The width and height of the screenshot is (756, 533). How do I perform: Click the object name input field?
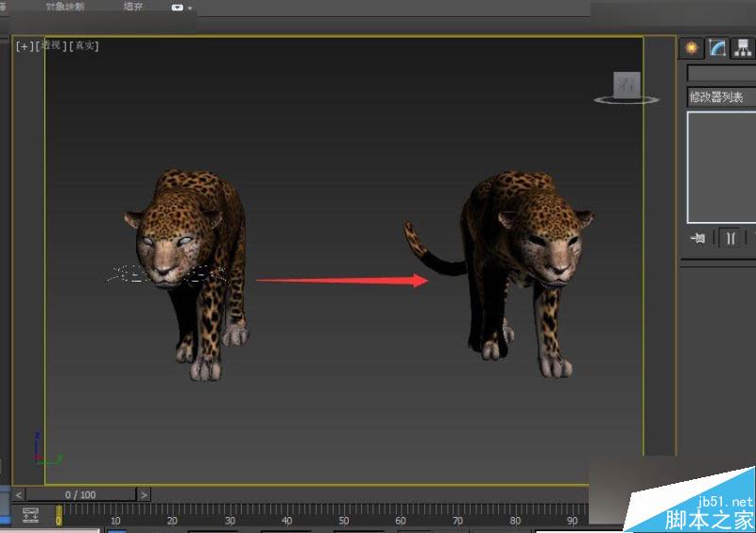pos(721,74)
